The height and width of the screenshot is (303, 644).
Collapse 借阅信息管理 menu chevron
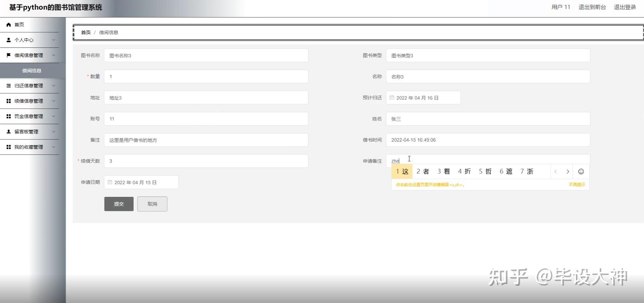pos(54,55)
